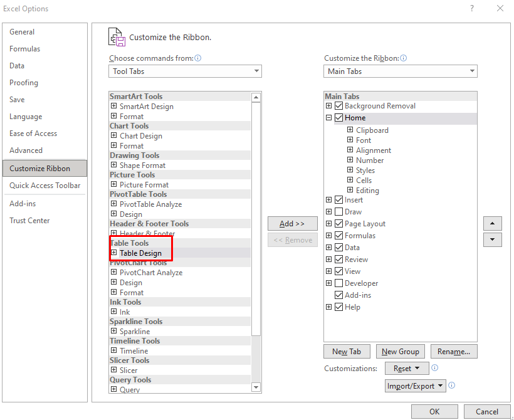Expand the Sparkline node

point(113,331)
